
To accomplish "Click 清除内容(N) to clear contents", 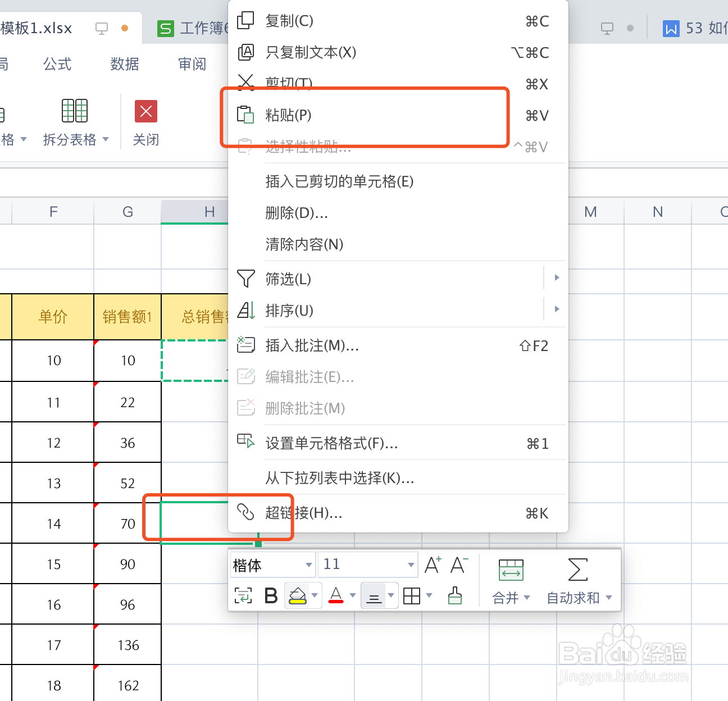I will [x=303, y=244].
